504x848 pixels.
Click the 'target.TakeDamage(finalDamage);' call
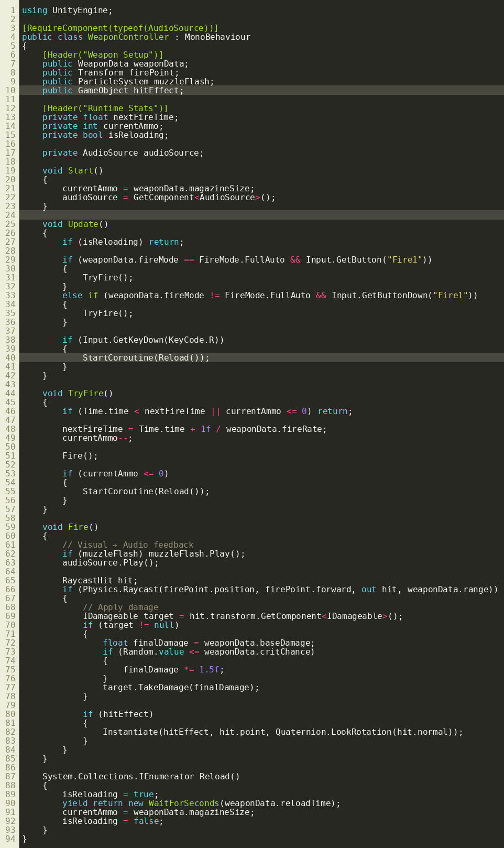coord(181,689)
